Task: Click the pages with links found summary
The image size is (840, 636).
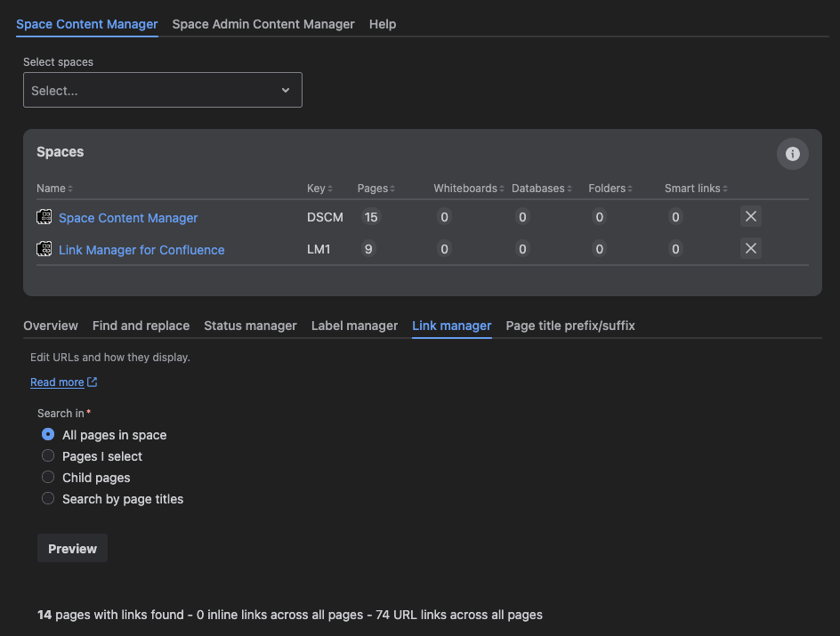Action: 290,615
